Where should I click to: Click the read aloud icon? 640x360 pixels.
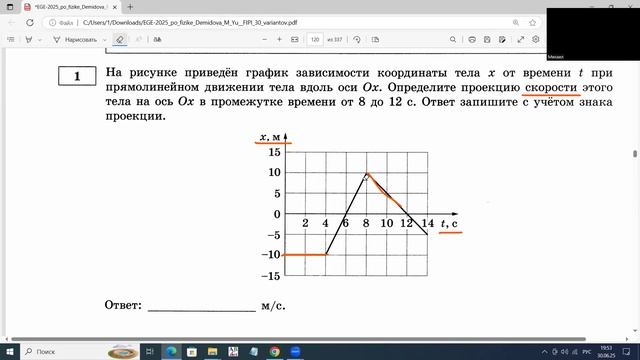point(157,40)
